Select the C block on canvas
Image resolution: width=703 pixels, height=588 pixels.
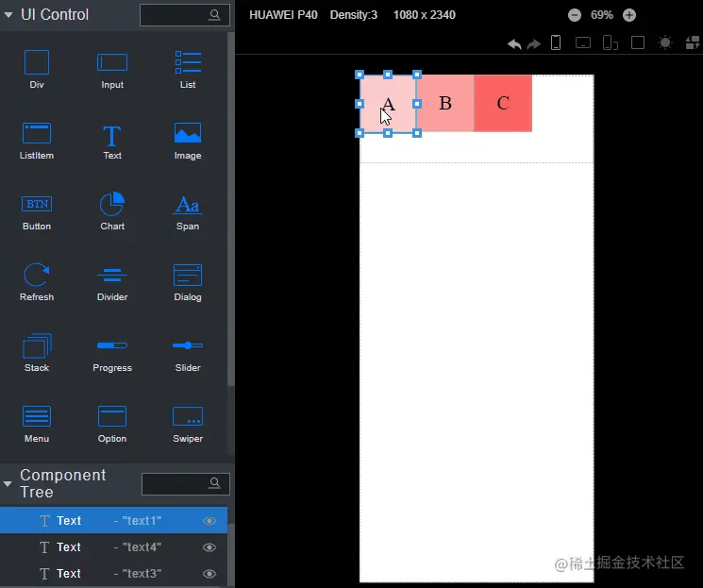click(x=503, y=104)
